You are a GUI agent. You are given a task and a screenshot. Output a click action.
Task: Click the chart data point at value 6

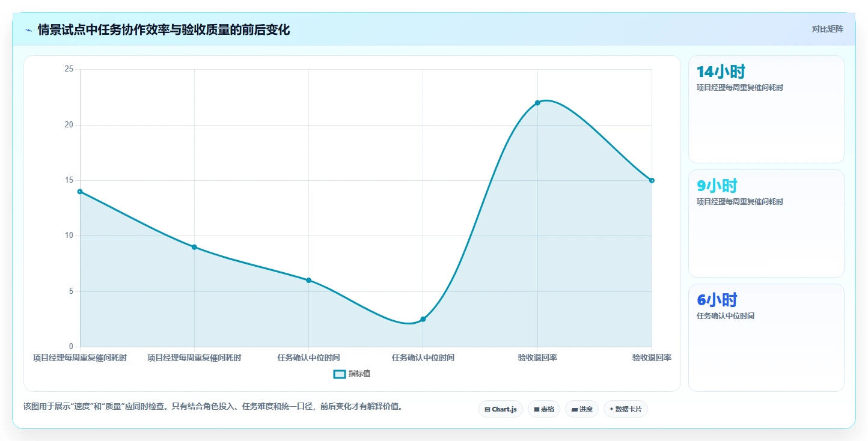(x=308, y=280)
